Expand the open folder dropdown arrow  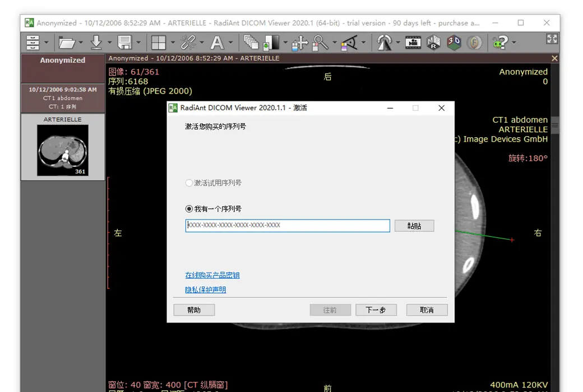(81, 43)
